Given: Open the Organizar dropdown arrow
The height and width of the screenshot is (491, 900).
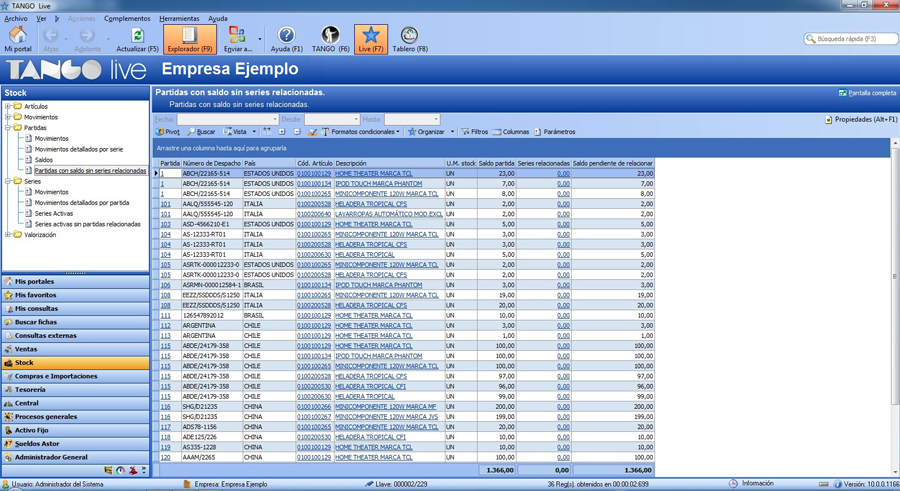Looking at the screenshot, I should point(452,132).
